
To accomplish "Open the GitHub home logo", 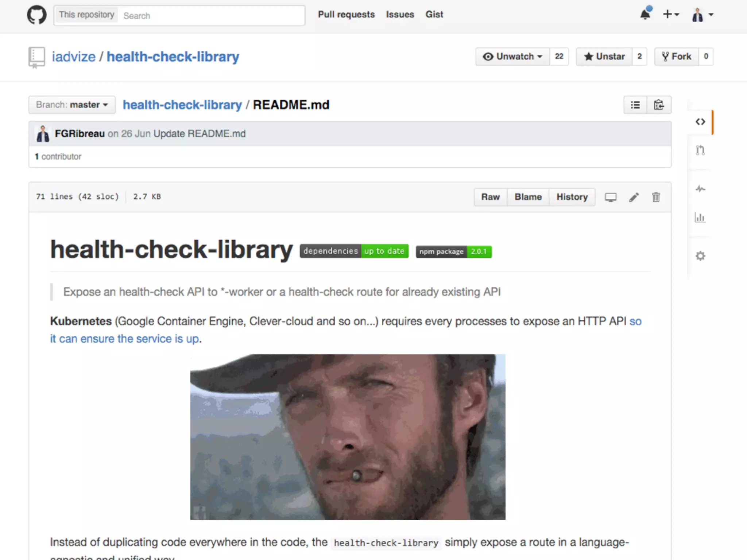I will 37,15.
